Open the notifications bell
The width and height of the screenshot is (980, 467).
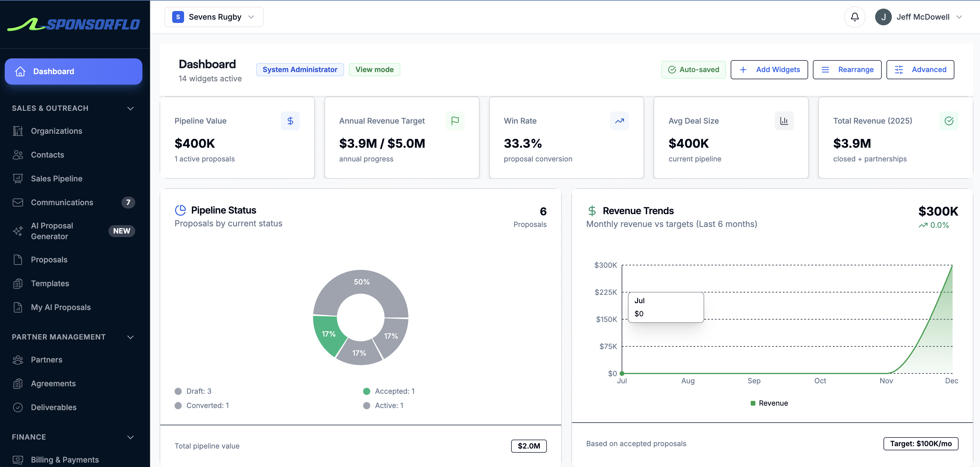click(x=855, y=17)
